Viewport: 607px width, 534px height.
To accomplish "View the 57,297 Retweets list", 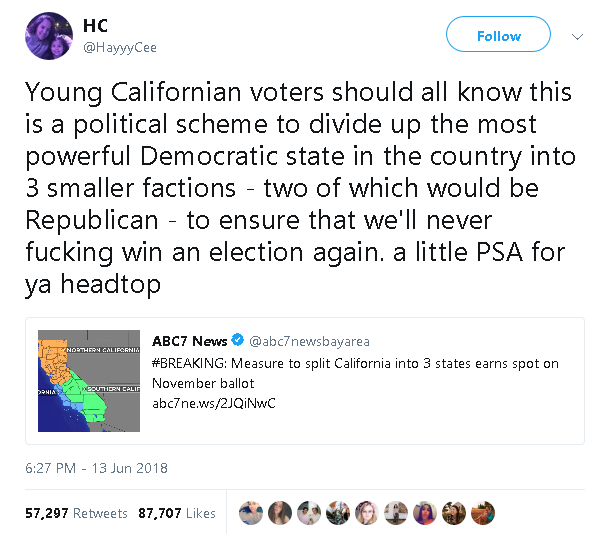I will tap(77, 513).
